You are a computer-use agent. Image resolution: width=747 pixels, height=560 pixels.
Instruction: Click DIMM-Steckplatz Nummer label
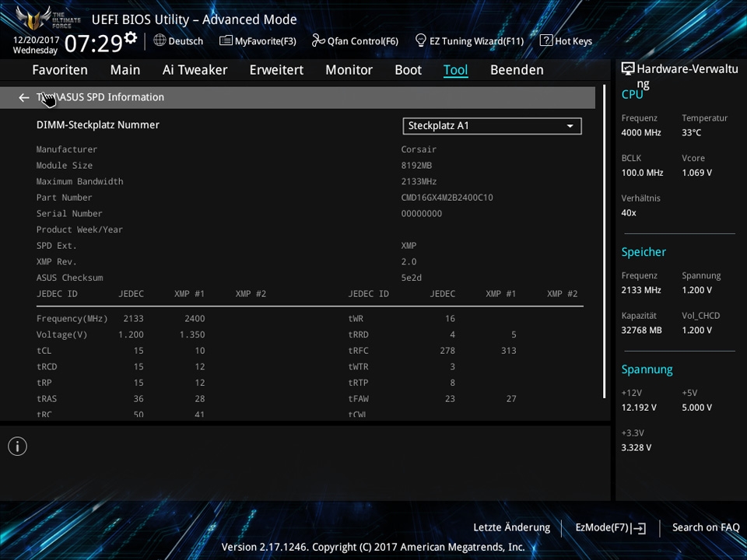pyautogui.click(x=98, y=124)
